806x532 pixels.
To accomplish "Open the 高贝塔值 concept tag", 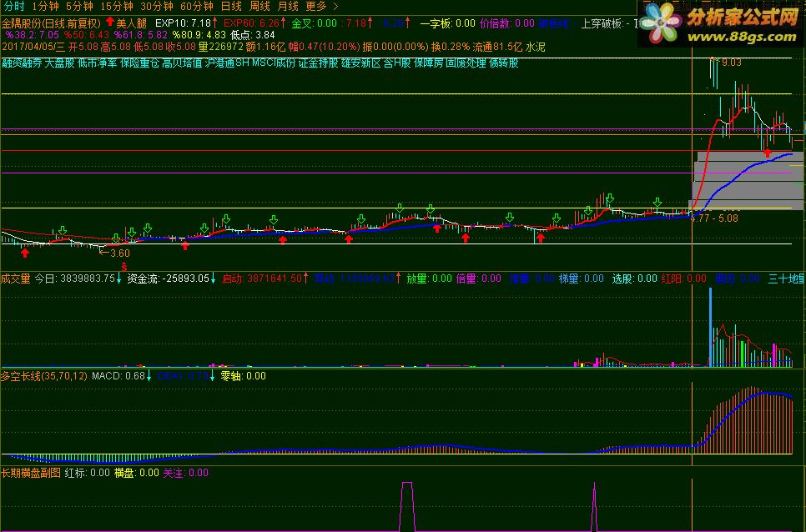I will pyautogui.click(x=182, y=63).
